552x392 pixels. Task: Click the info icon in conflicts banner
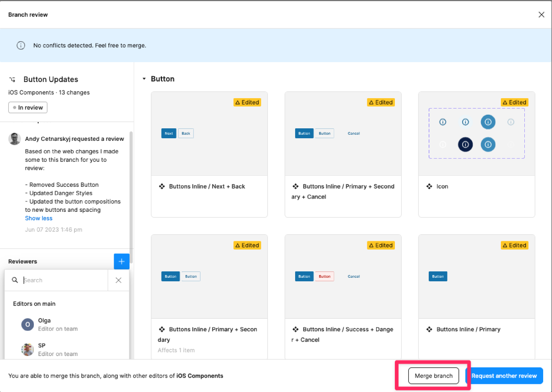click(21, 46)
